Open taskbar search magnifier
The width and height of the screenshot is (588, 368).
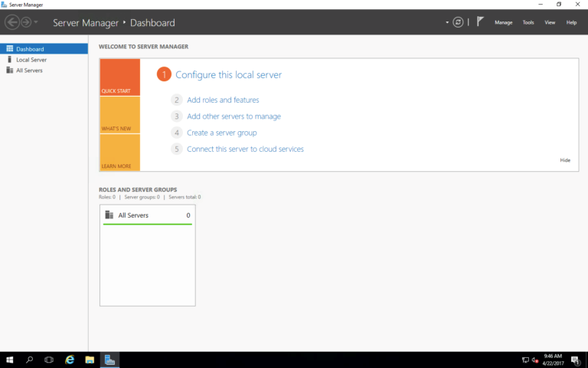(29, 360)
